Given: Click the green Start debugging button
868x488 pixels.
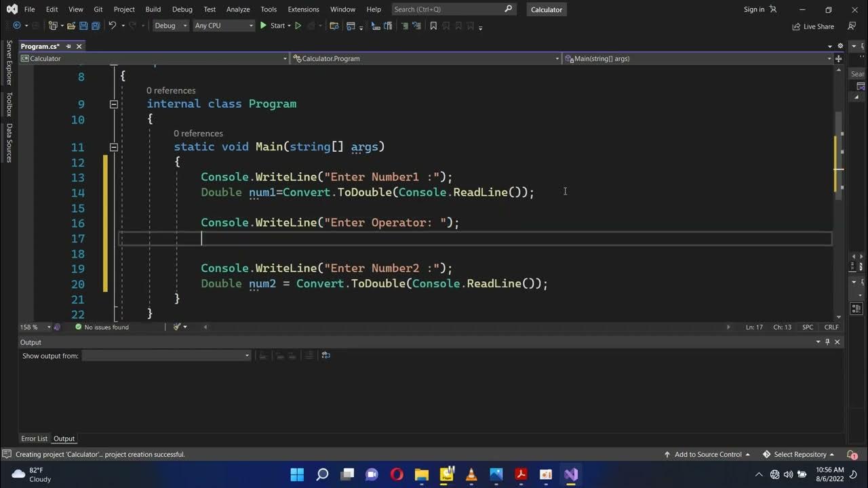Looking at the screenshot, I should tap(273, 26).
